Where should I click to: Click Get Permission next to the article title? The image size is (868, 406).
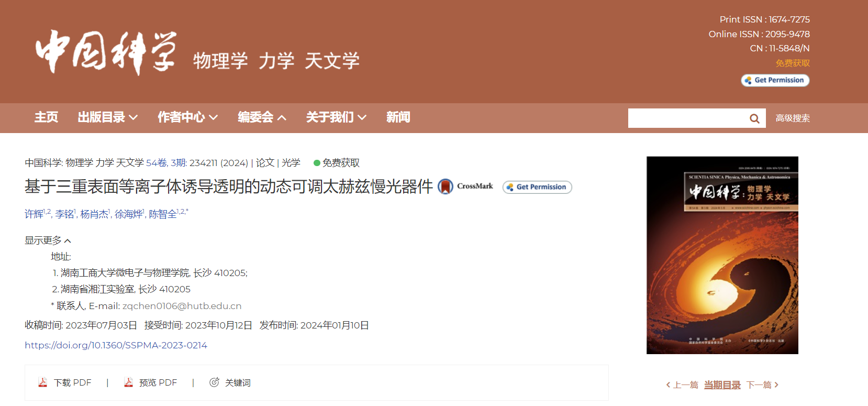tap(537, 187)
